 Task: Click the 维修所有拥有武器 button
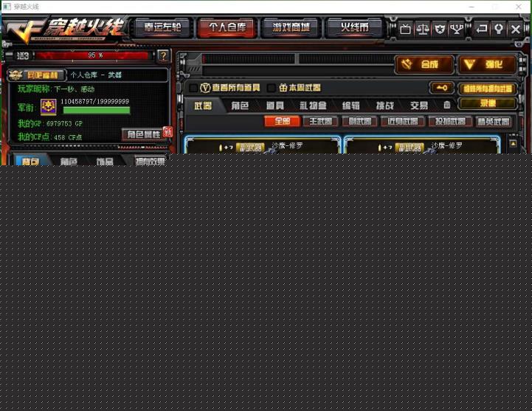[x=488, y=89]
